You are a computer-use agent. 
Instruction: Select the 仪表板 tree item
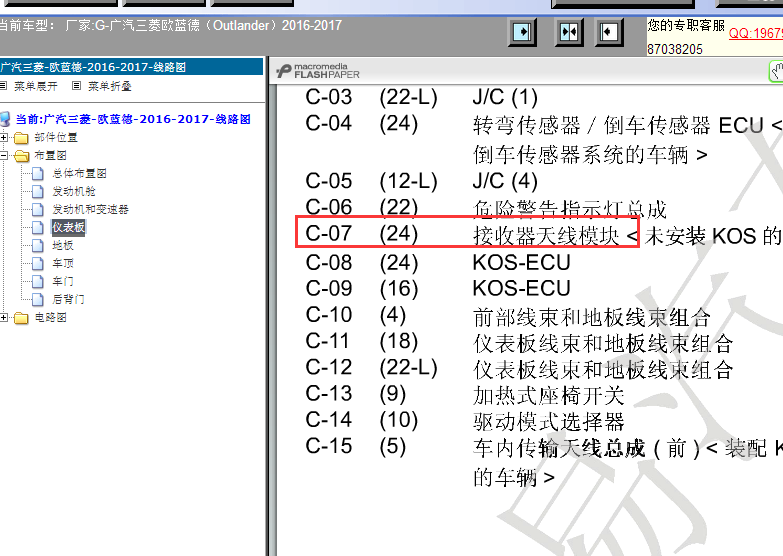(x=69, y=228)
